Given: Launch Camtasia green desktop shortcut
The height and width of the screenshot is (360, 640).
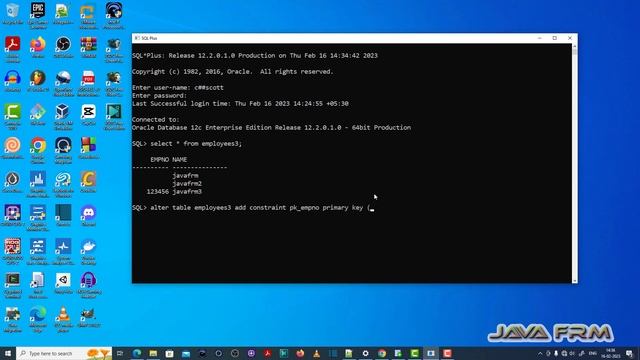Looking at the screenshot, I should tap(13, 116).
